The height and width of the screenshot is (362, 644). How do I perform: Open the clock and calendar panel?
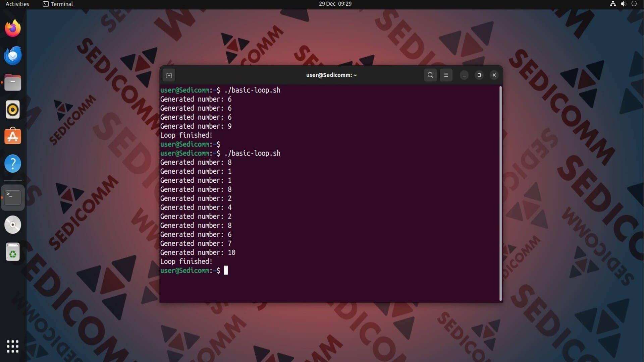335,4
